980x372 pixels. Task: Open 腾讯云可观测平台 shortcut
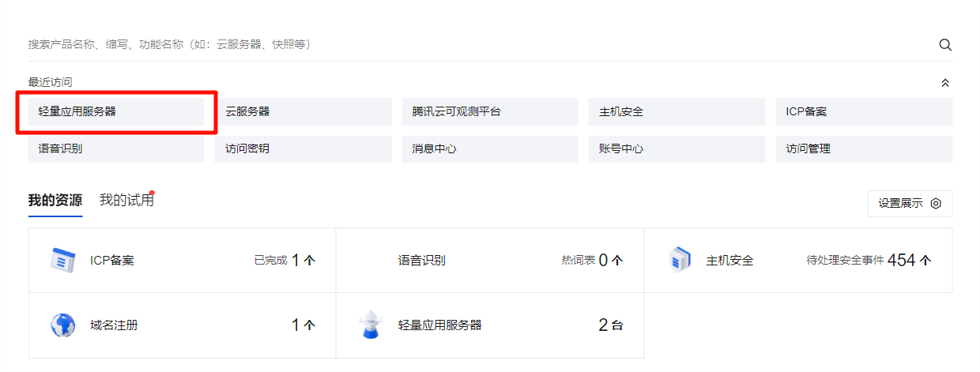(x=489, y=112)
